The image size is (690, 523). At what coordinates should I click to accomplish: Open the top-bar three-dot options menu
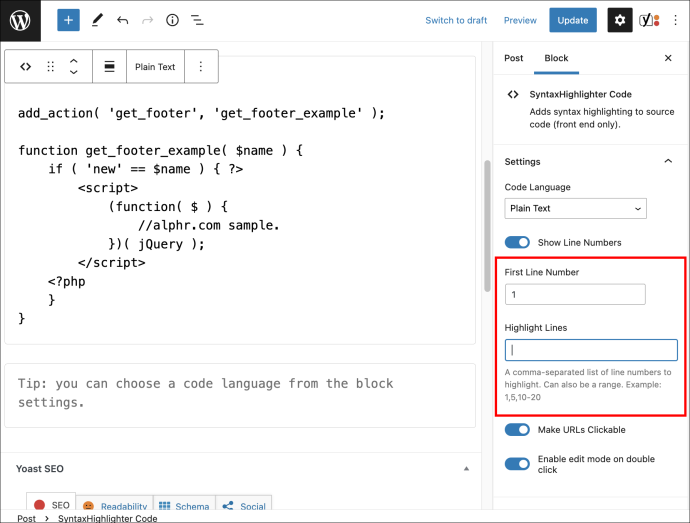coord(675,20)
